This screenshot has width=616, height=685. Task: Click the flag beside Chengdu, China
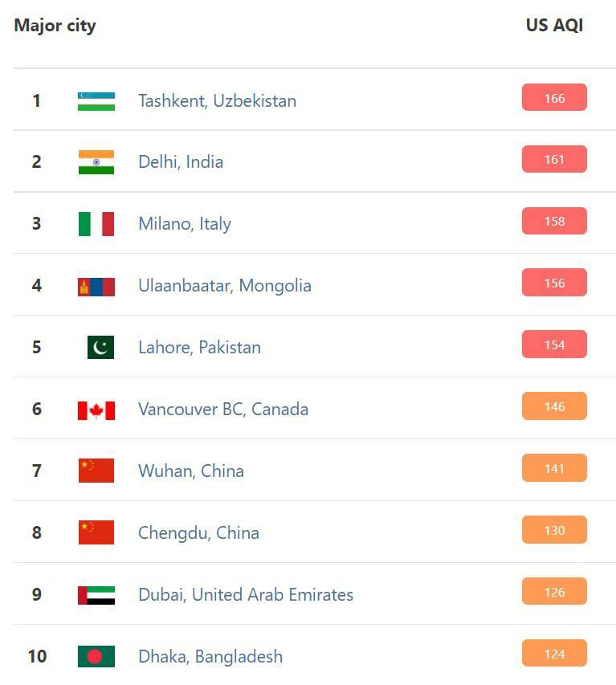pos(96,533)
